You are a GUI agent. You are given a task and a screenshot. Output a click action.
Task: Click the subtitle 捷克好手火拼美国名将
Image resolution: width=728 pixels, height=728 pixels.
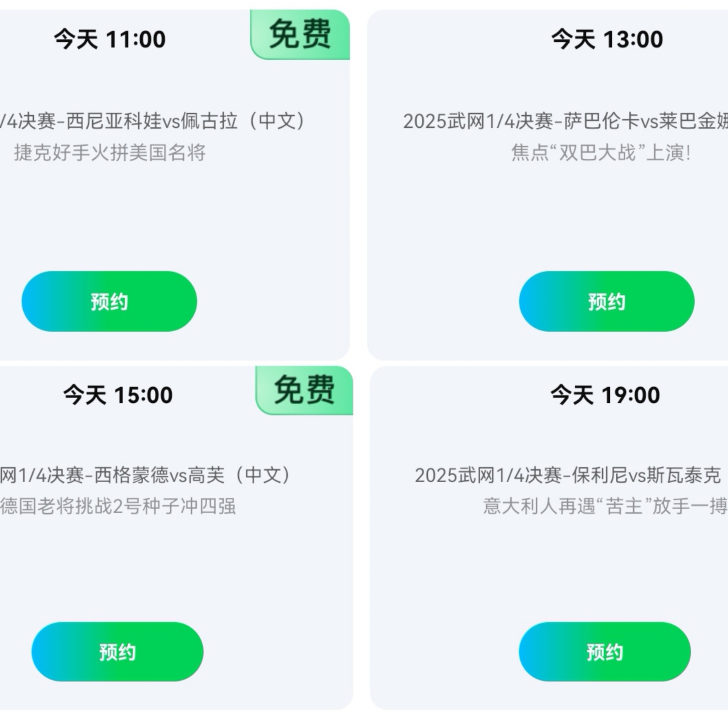tap(110, 153)
